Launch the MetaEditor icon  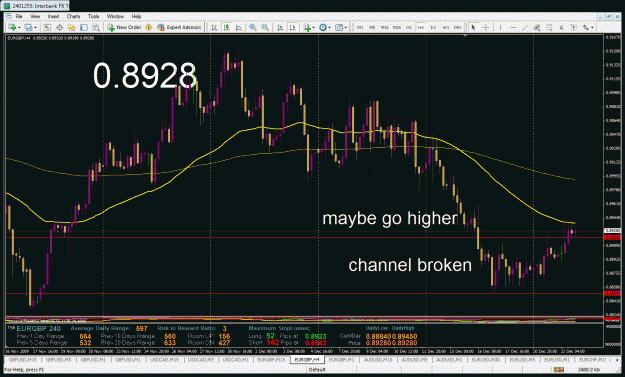point(148,27)
